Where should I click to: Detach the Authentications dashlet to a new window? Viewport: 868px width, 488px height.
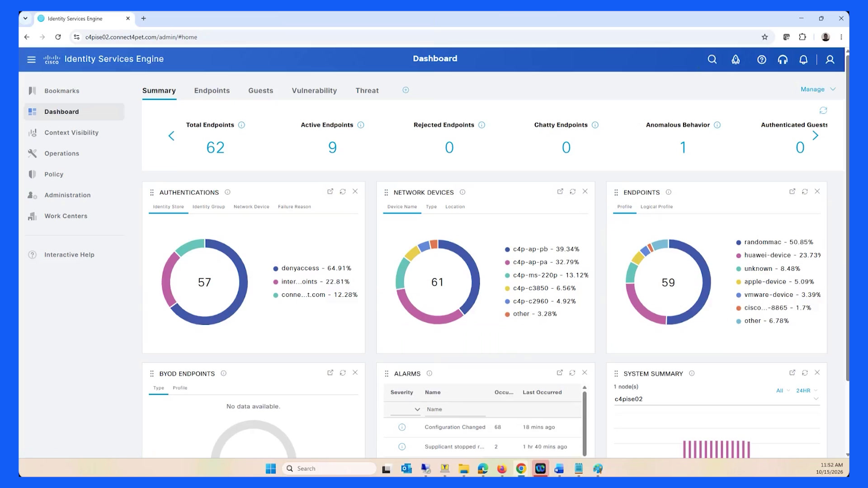[x=330, y=192]
